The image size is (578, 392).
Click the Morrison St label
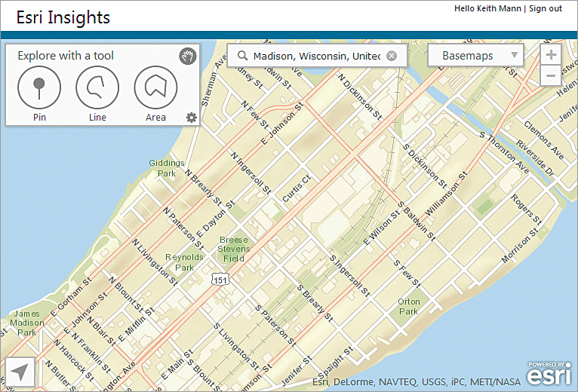[x=520, y=245]
